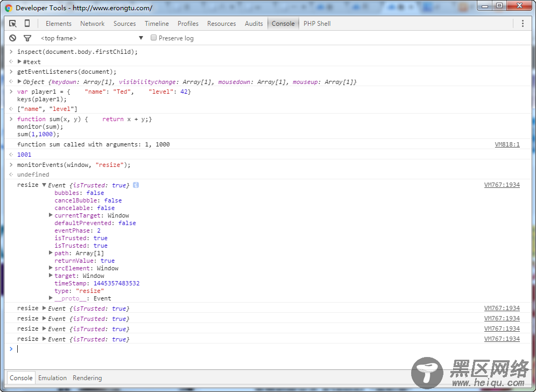The image size is (536, 392).
Task: Expand __proto__: Event property
Action: click(51, 298)
